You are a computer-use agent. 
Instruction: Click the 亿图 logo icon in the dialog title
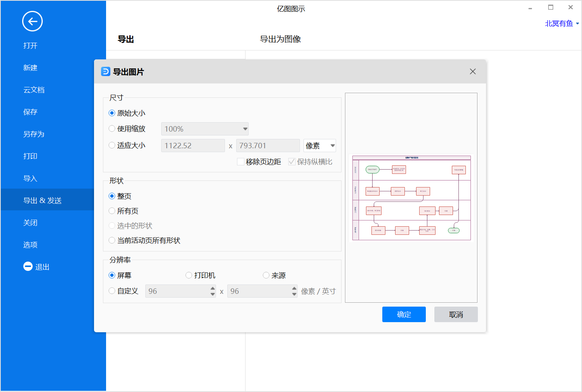[x=106, y=71]
